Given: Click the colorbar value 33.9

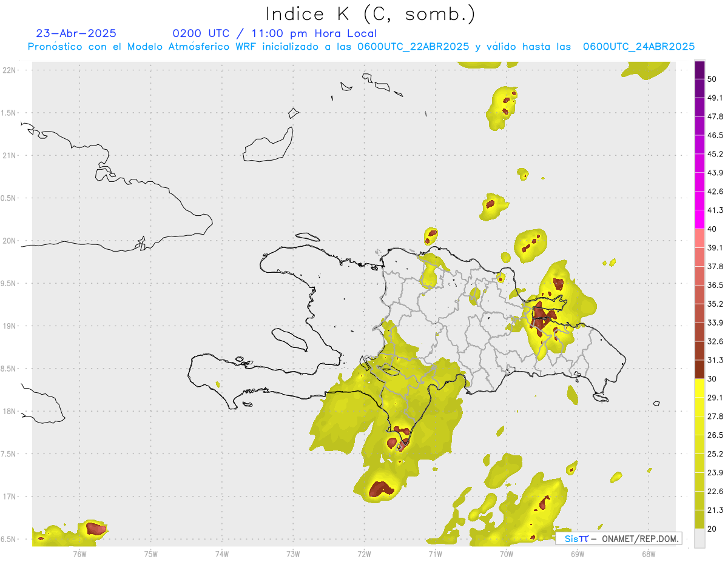Looking at the screenshot, I should pyautogui.click(x=715, y=323).
